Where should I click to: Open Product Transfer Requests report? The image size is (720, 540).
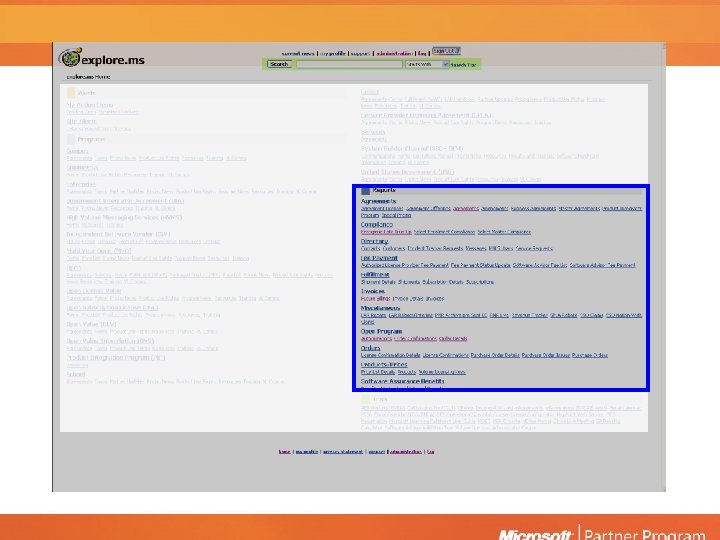(435, 248)
